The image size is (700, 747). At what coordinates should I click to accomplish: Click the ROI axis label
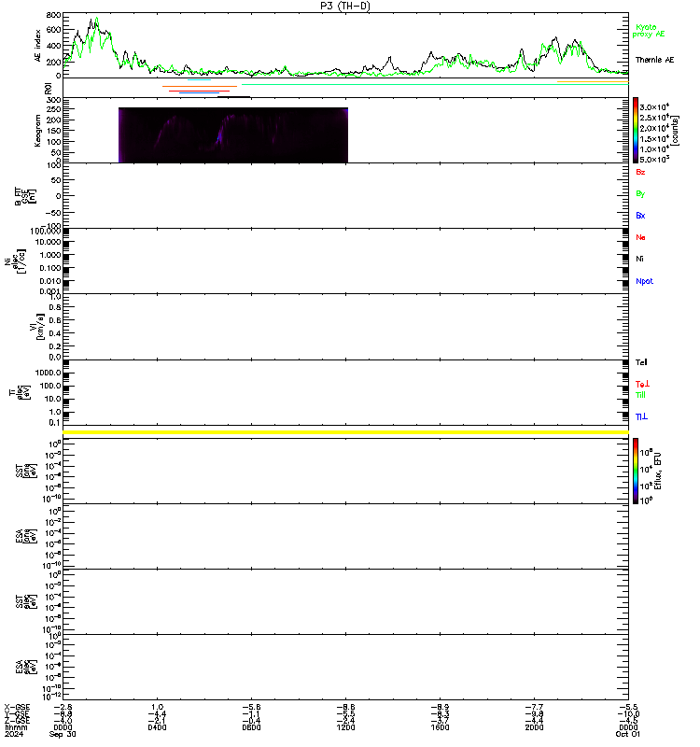(x=48, y=88)
